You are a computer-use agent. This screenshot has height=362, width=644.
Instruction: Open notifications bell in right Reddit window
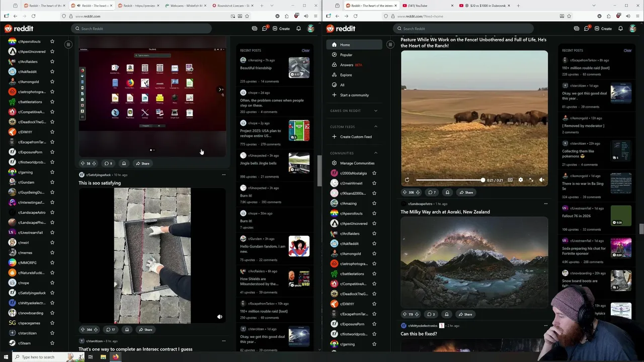(x=620, y=29)
